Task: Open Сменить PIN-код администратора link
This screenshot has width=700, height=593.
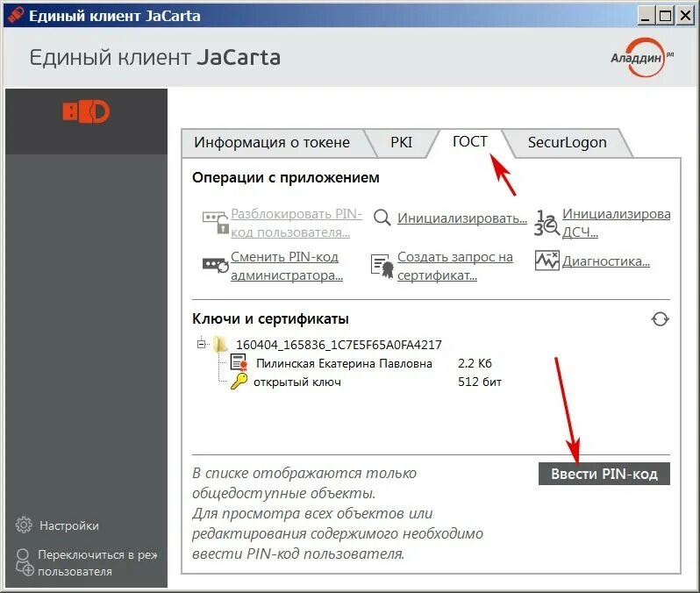Action: coord(287,266)
